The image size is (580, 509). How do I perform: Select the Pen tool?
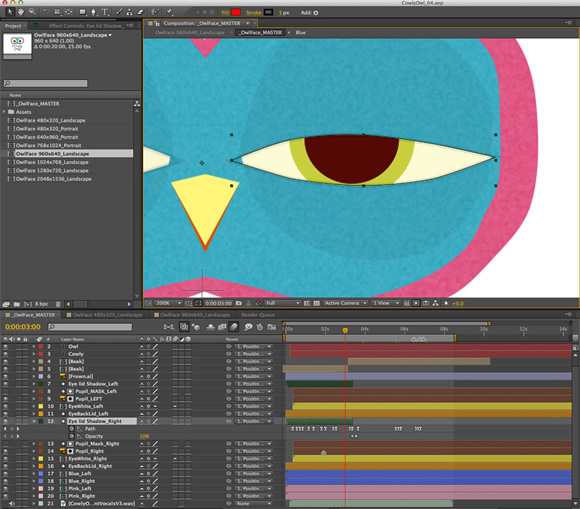tap(94, 12)
